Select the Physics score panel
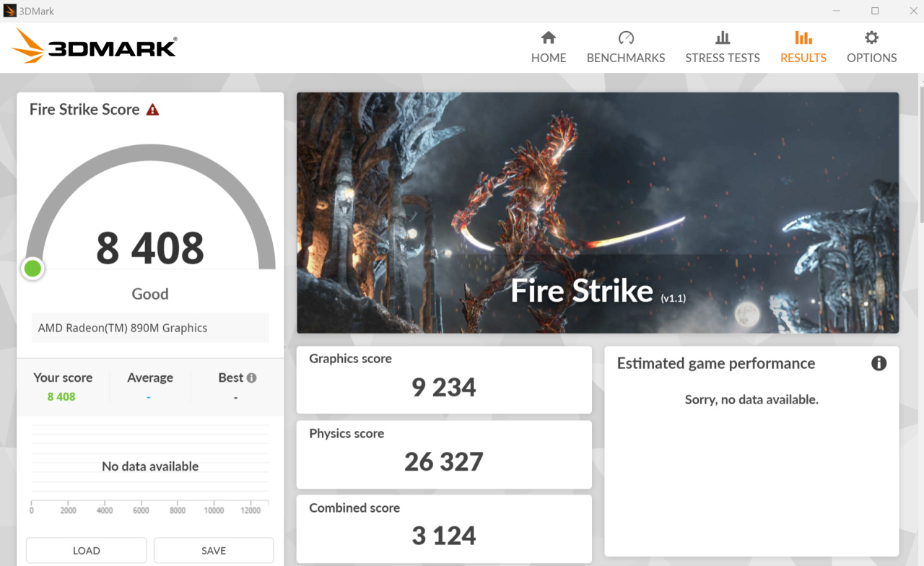Image resolution: width=924 pixels, height=566 pixels. tap(444, 454)
